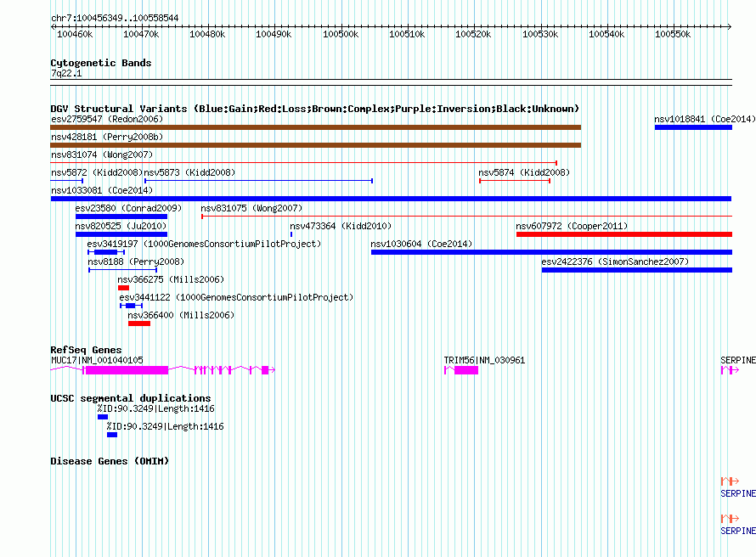Click the nsv1030604 (Coe2014) blue bar
Image resolution: width=756 pixels, height=557 pixels.
click(x=551, y=252)
